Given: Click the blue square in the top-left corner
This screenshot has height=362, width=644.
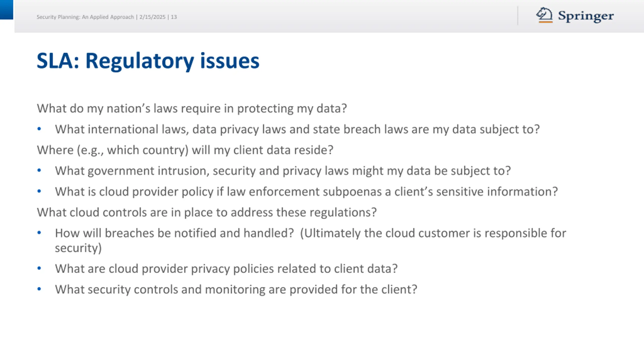Looking at the screenshot, I should pos(7,10).
